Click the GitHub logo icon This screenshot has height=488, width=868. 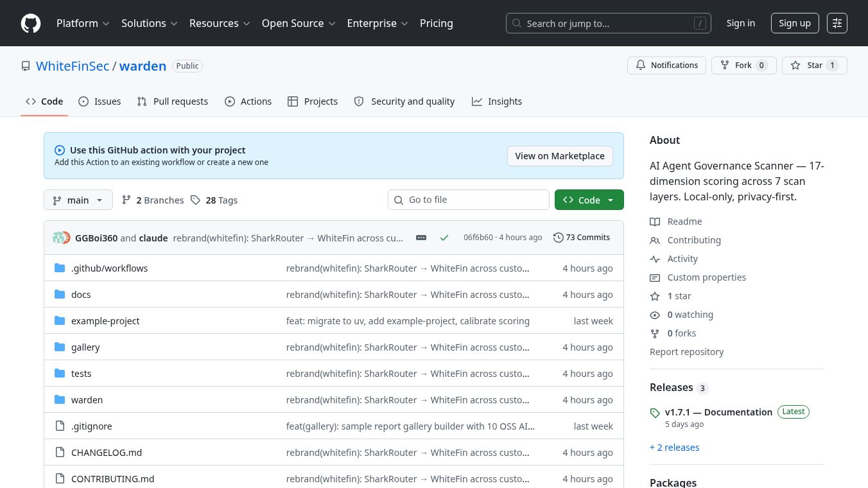coord(31,24)
